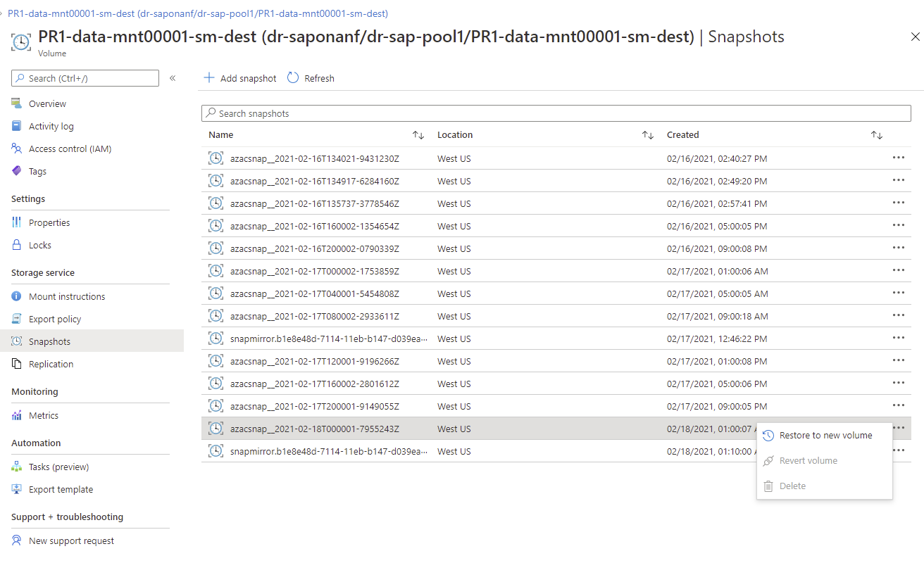Open more options for snapshot T135737-3778546Z
The width and height of the screenshot is (924, 563).
(898, 203)
